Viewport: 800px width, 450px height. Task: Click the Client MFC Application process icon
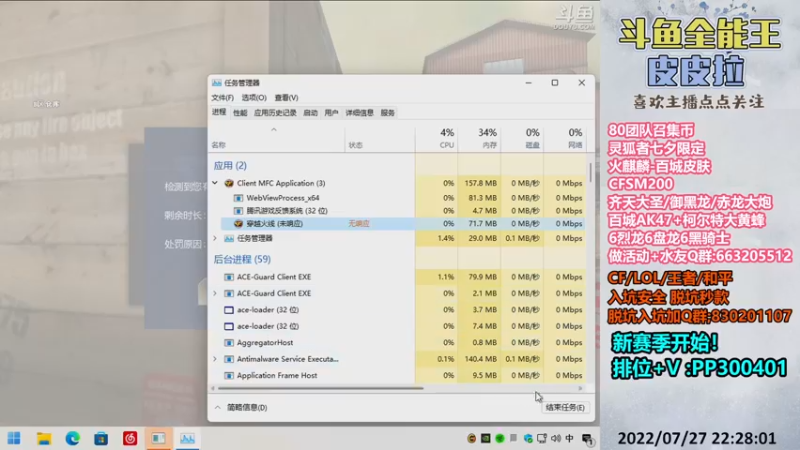[x=229, y=183]
